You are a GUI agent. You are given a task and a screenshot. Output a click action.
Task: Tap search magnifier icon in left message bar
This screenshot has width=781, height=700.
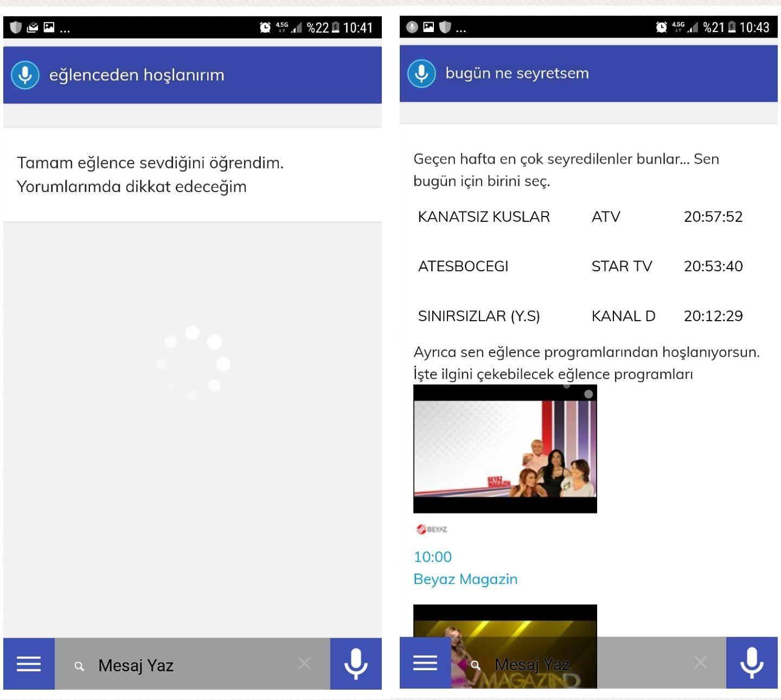click(x=79, y=666)
